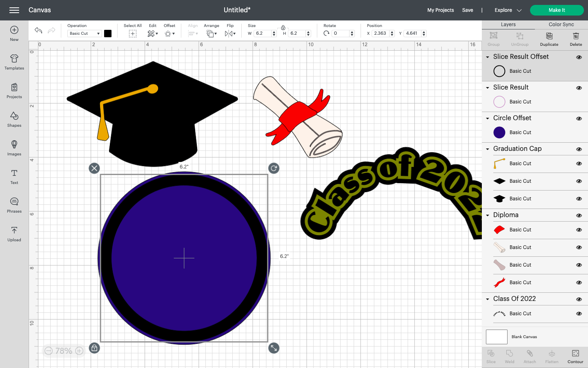Screen dimensions: 588x368
Task: Create a New project from sidebar
Action: [x=14, y=33]
